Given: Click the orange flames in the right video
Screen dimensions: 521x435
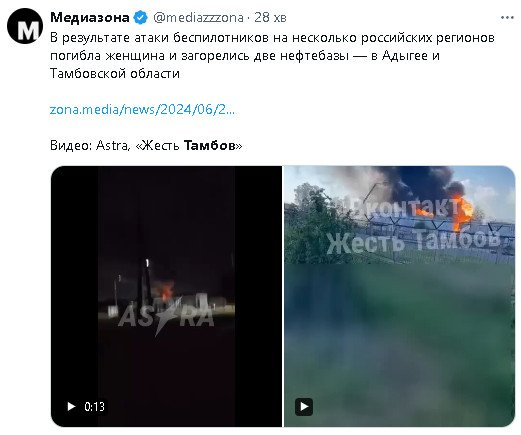Looking at the screenshot, I should pyautogui.click(x=463, y=210).
